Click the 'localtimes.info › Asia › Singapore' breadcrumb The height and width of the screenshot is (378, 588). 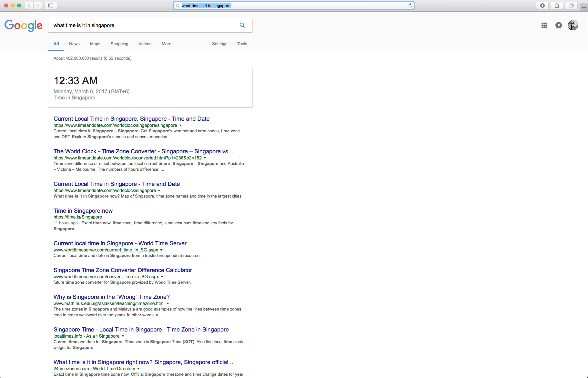click(86, 336)
